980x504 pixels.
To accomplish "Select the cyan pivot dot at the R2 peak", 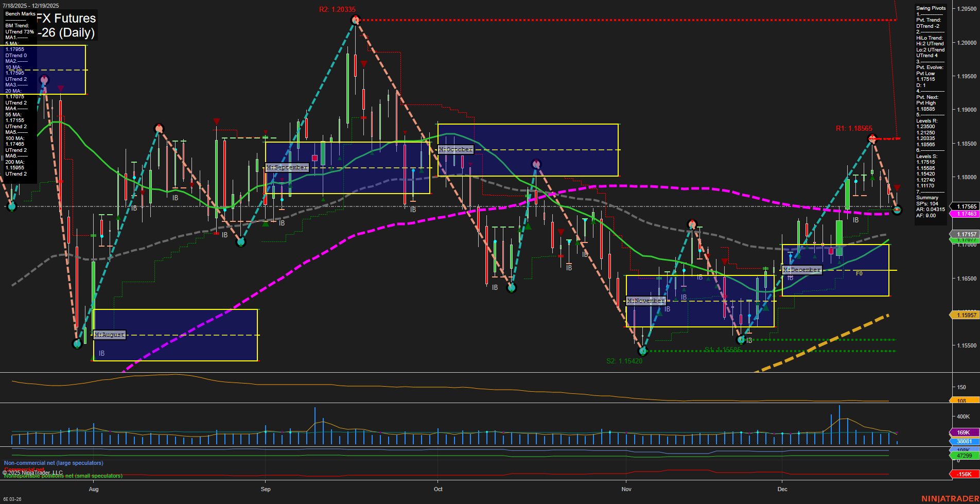I will (x=355, y=19).
